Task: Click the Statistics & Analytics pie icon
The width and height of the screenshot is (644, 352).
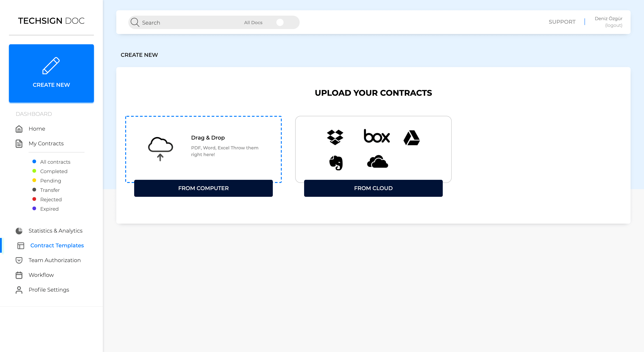Action: pos(19,231)
